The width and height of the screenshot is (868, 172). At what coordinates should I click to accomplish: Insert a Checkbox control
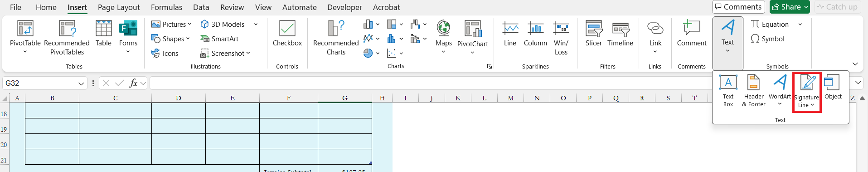[x=287, y=34]
